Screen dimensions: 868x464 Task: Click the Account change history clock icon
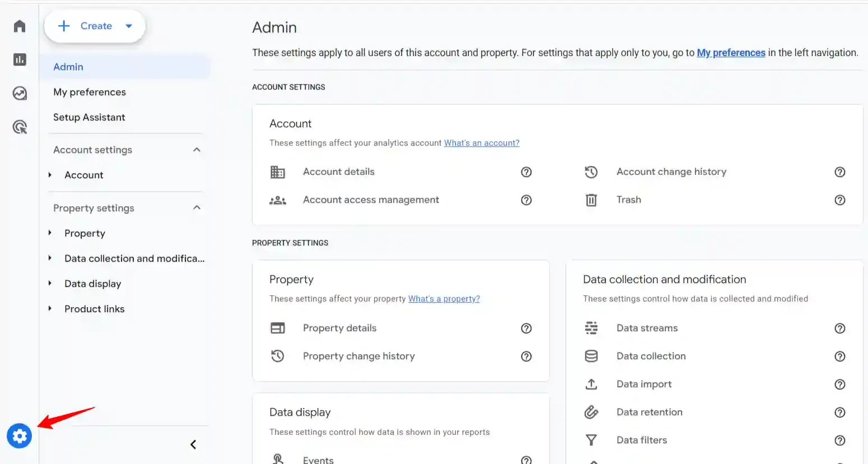pos(591,172)
